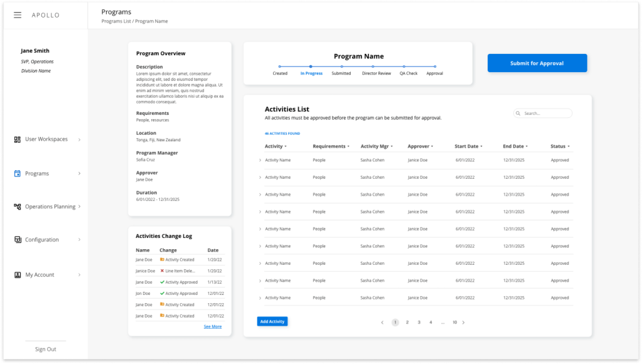Click the Sign Out link

click(45, 349)
